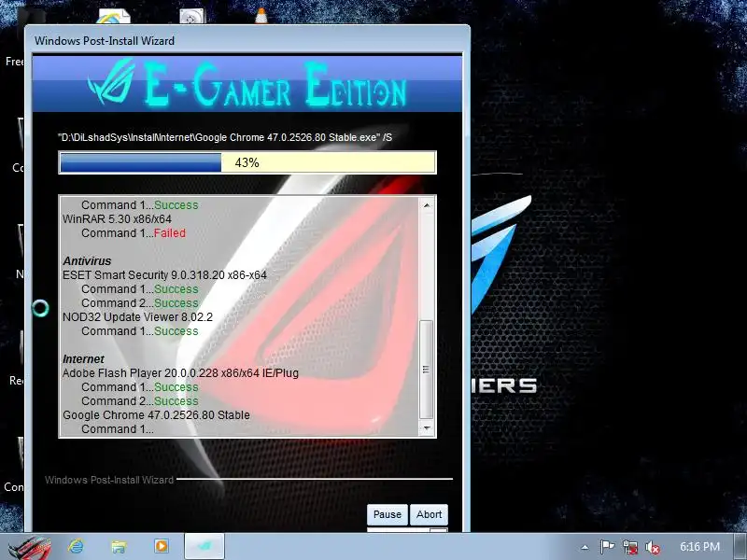
Task: Launch Internet Explorer from taskbar
Action: pyautogui.click(x=76, y=546)
